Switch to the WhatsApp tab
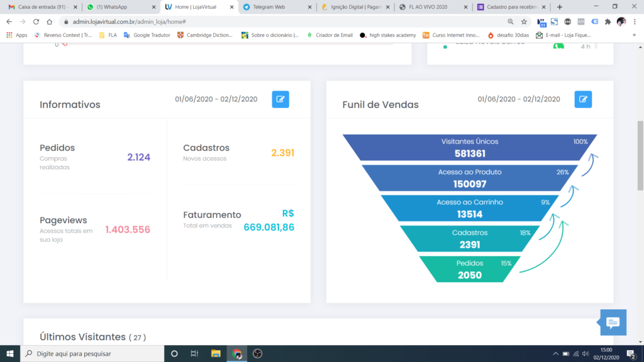Screen dimensions: 644x362 coord(119,7)
